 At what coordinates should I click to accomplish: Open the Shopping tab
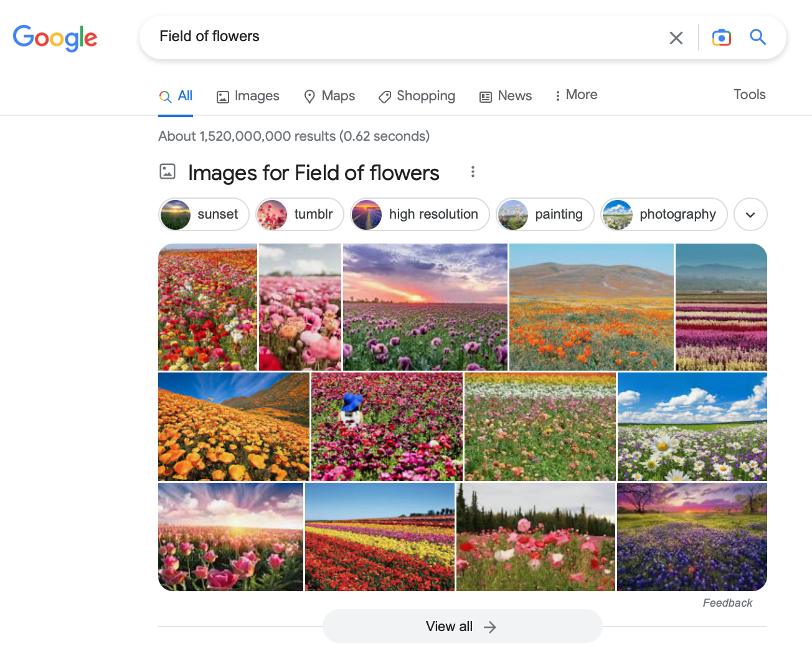(x=417, y=96)
